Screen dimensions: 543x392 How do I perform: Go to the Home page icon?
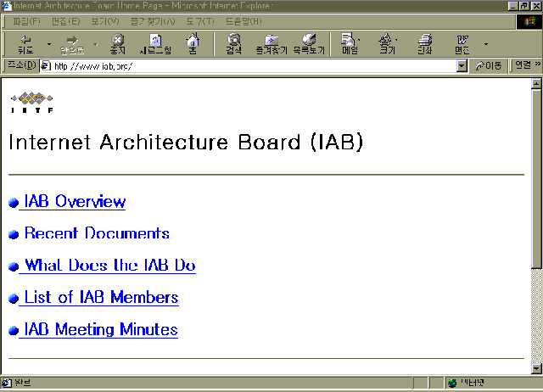tap(193, 39)
